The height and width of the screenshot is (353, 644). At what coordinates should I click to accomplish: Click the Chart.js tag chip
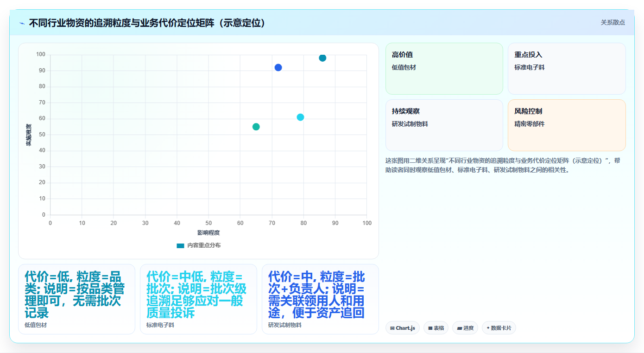(403, 328)
